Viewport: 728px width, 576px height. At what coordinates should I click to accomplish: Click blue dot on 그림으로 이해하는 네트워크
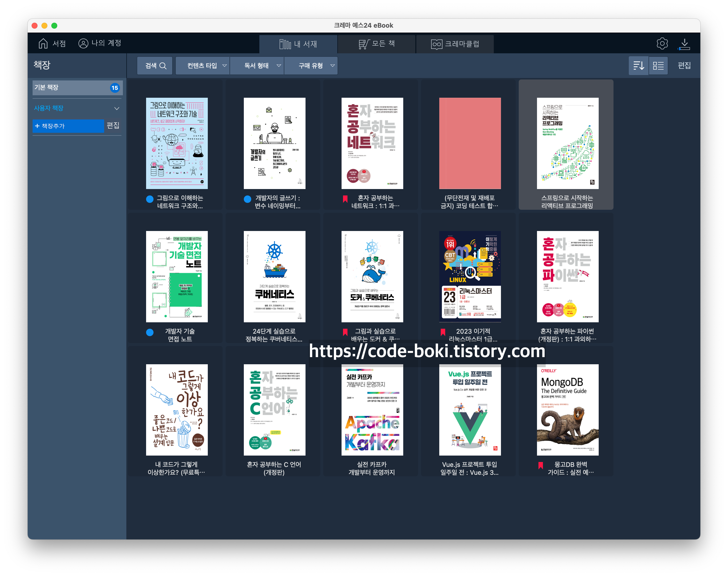click(150, 199)
